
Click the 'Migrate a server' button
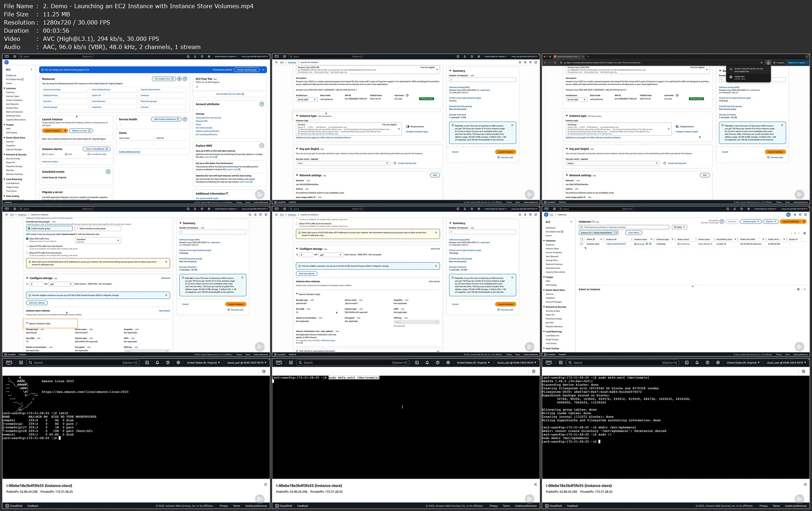(81, 131)
